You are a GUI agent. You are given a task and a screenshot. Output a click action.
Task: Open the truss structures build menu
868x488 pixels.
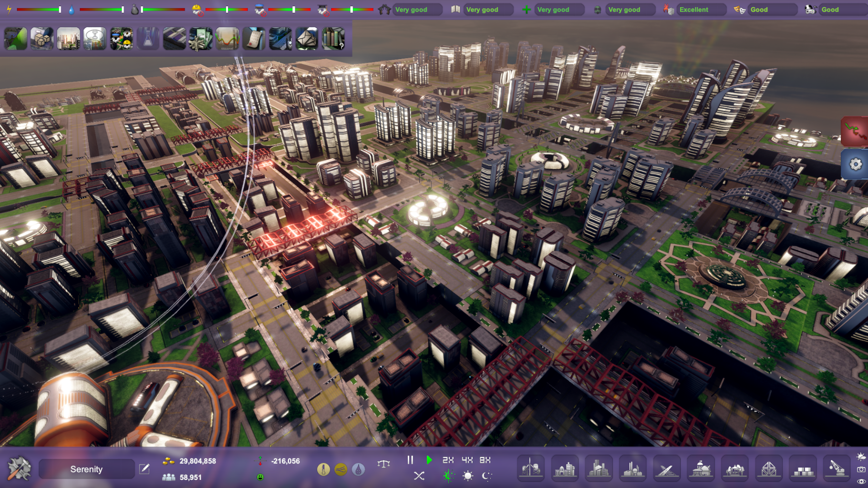click(769, 468)
